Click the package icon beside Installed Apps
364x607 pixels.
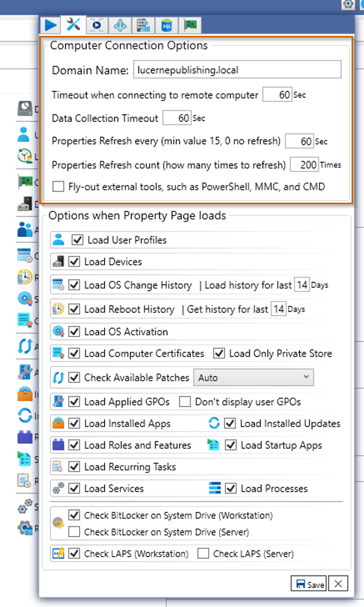58,423
